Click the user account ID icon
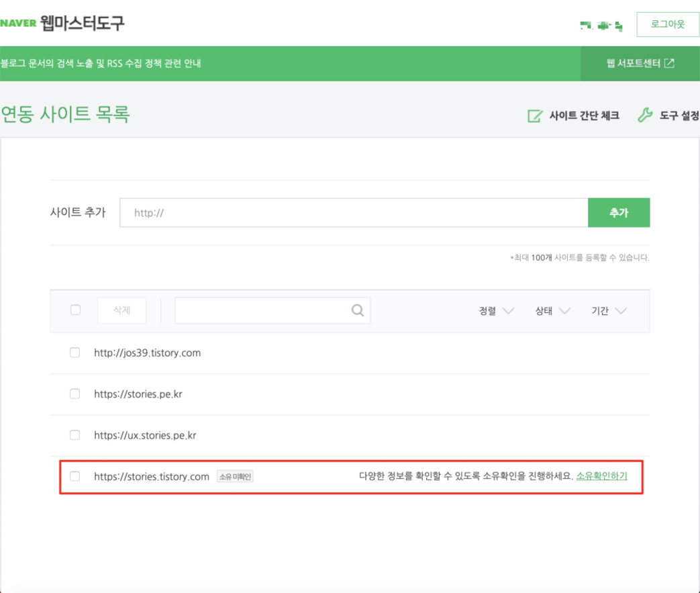The height and width of the screenshot is (593, 700). click(x=601, y=26)
